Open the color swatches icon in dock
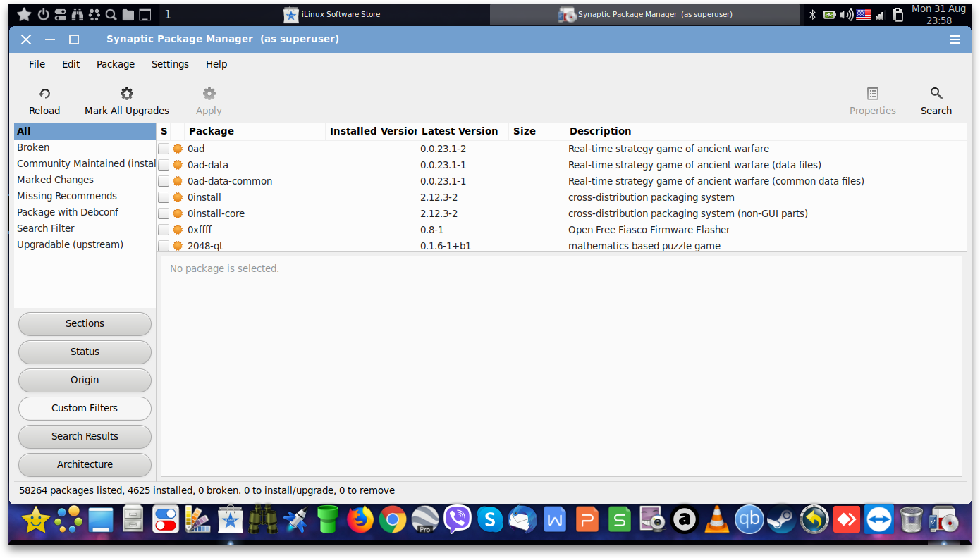This screenshot has width=980, height=558. [x=198, y=520]
